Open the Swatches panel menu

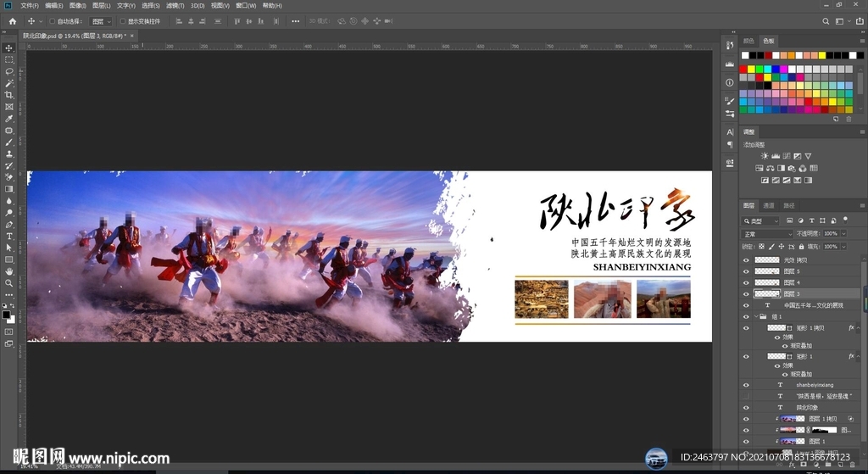click(862, 41)
